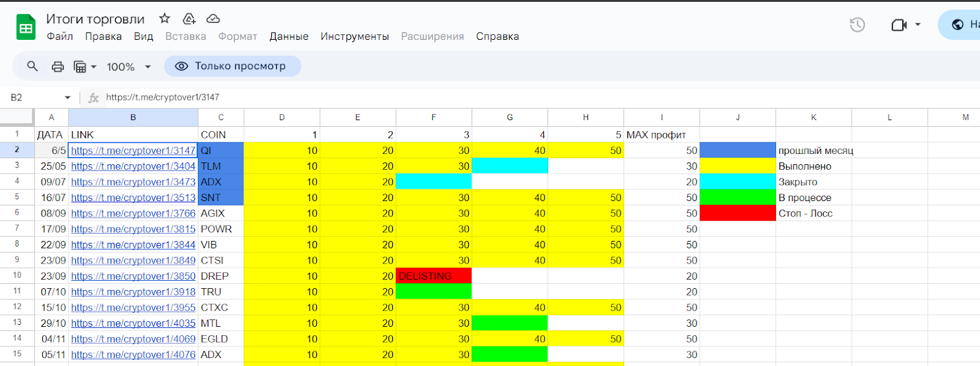
Task: Expand the video call options arrow
Action: point(918,25)
